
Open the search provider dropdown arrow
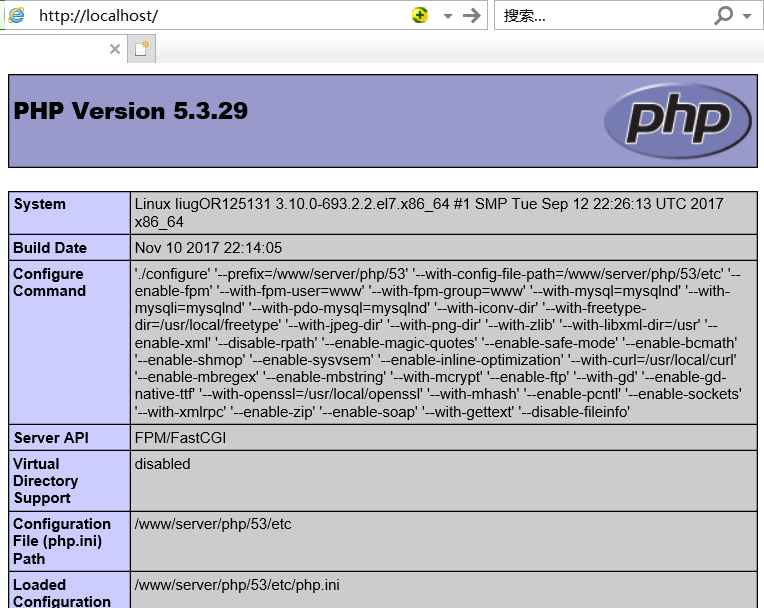[746, 16]
